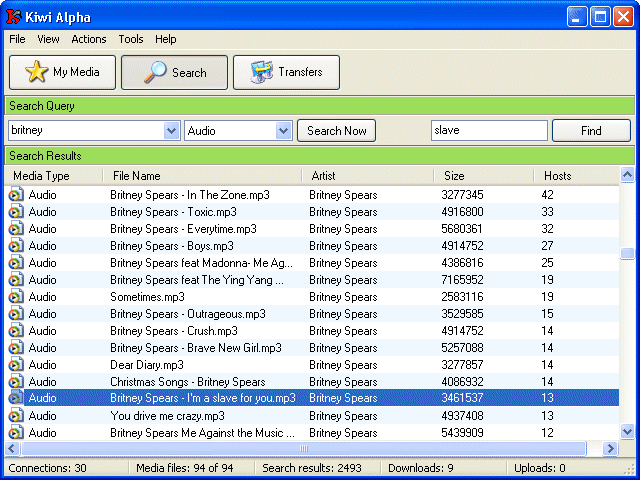640x480 pixels.
Task: Click the Search Now button
Action: click(336, 131)
